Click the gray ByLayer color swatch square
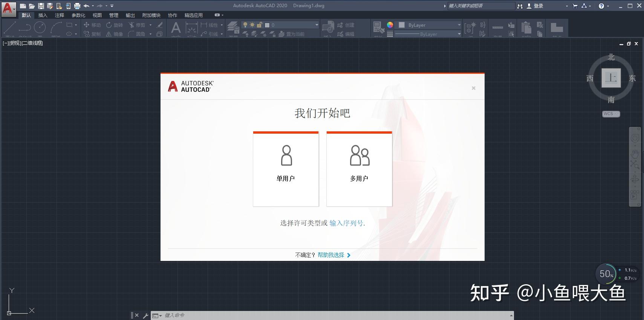 (x=402, y=25)
